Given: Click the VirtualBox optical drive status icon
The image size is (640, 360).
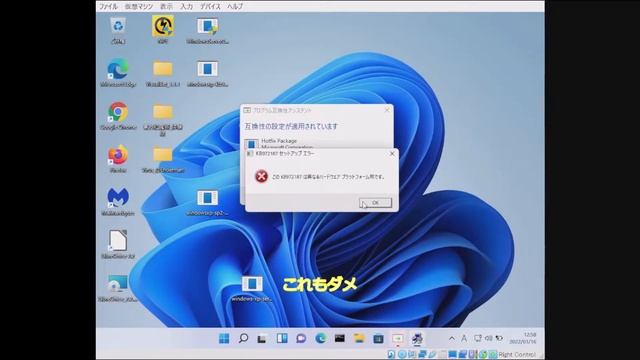Looking at the screenshot, I should [x=402, y=354].
